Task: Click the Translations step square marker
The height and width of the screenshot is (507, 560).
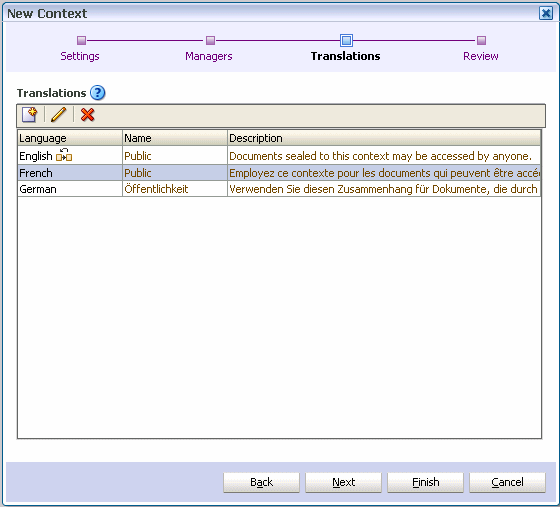Action: pyautogui.click(x=346, y=40)
